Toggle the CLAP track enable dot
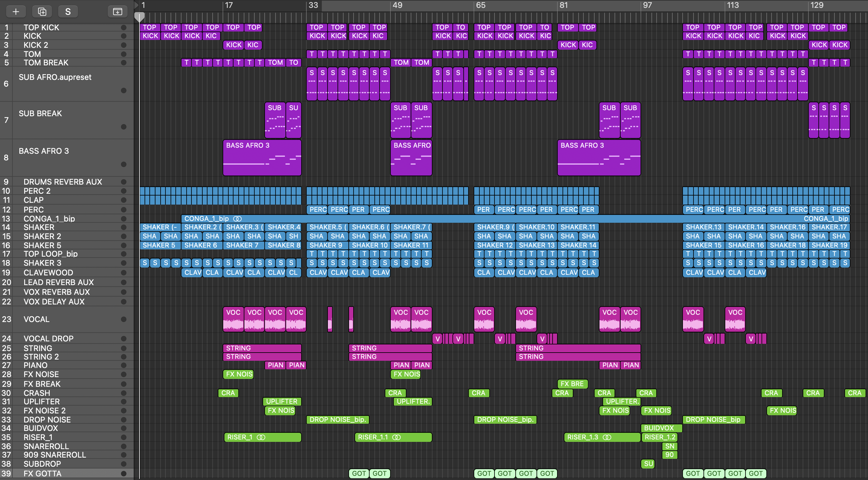The width and height of the screenshot is (868, 480). 124,200
